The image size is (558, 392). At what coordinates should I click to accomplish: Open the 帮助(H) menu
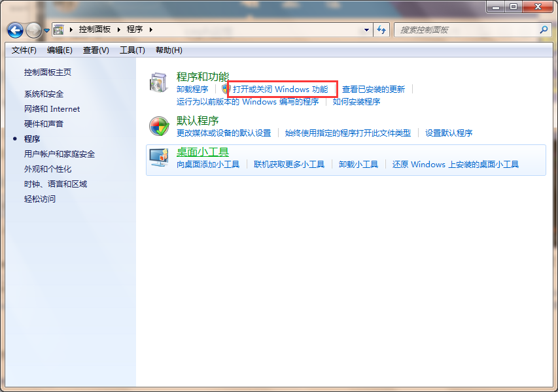point(169,50)
